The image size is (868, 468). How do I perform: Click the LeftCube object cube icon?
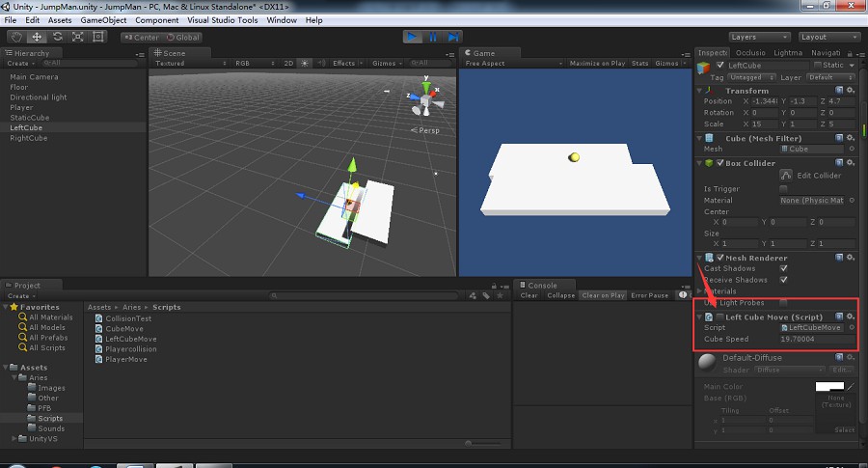[x=704, y=68]
